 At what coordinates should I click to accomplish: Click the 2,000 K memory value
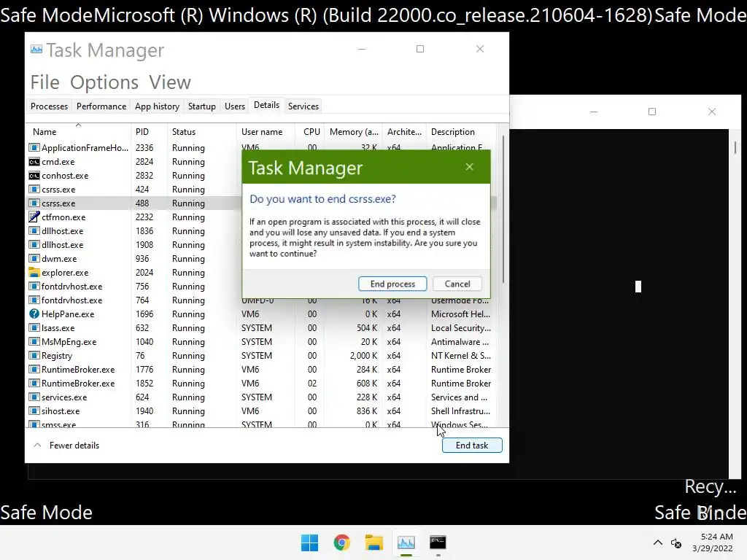(x=363, y=356)
